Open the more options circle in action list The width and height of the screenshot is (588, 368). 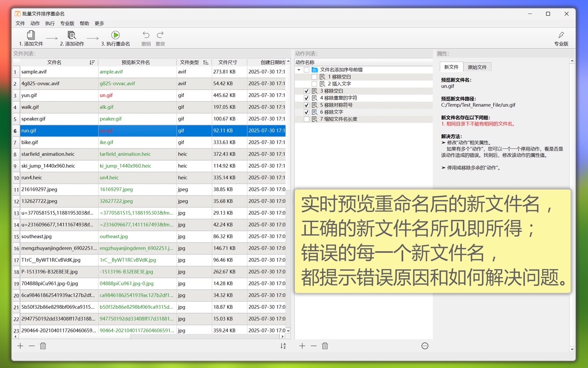click(x=425, y=346)
